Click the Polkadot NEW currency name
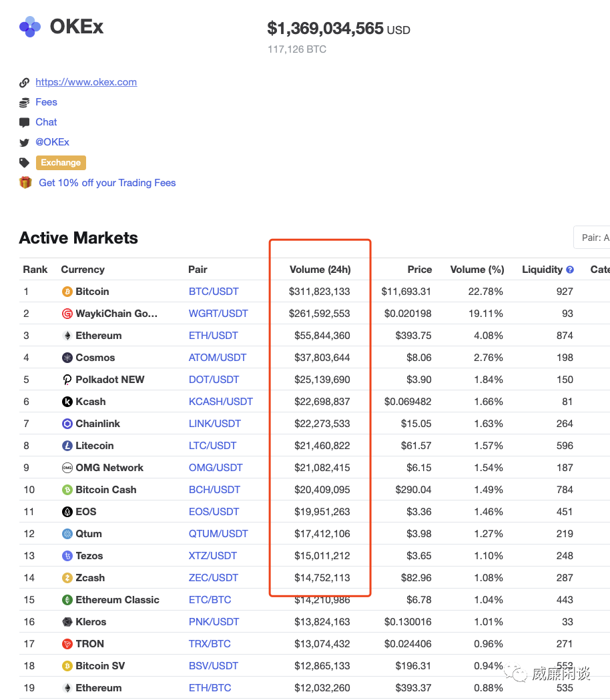 point(110,380)
